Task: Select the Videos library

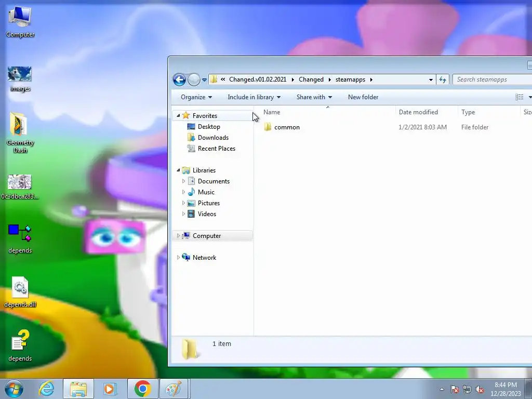Action: (207, 214)
